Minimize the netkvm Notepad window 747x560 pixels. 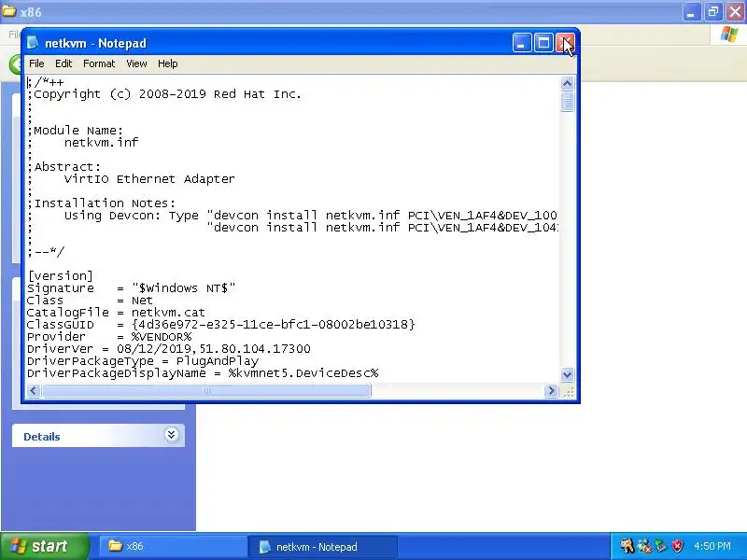pos(522,43)
